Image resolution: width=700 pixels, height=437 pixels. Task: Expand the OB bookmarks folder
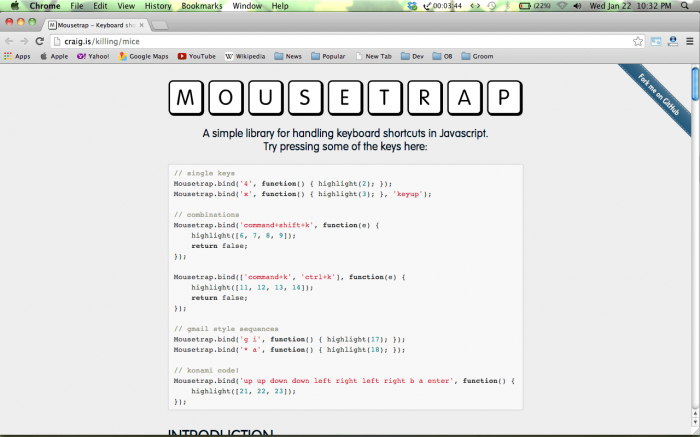pyautogui.click(x=442, y=56)
